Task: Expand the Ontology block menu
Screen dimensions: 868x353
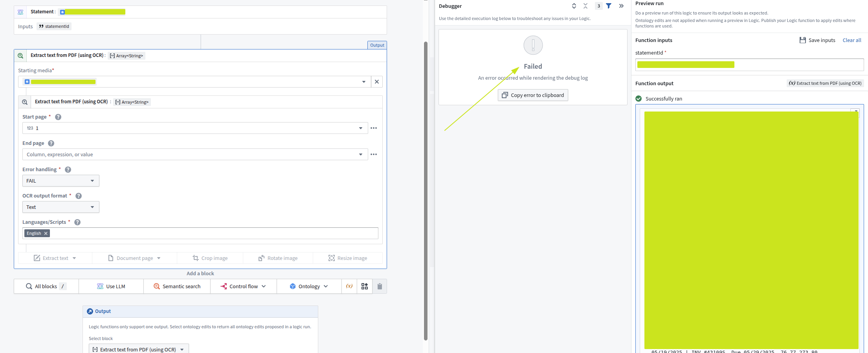Action: [x=309, y=286]
